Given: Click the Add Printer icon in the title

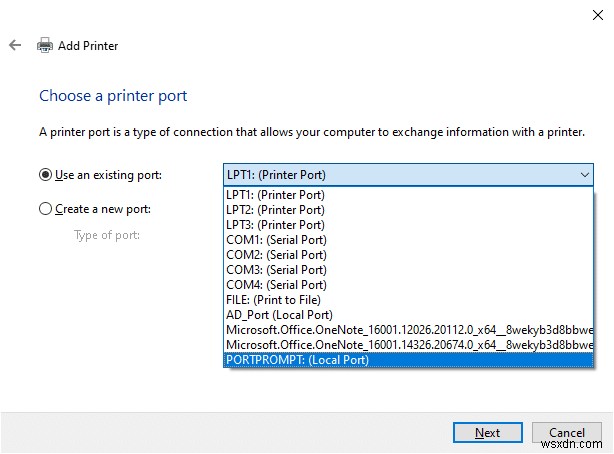Looking at the screenshot, I should click(45, 45).
